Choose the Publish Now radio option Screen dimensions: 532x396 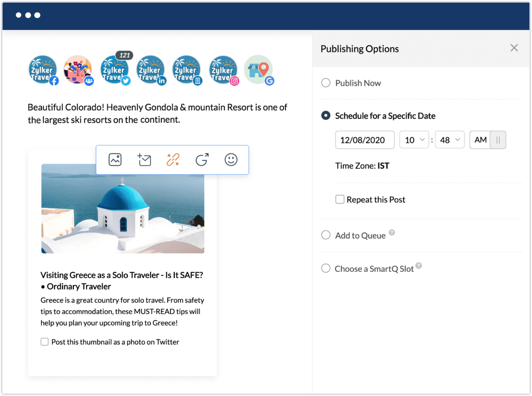(326, 83)
